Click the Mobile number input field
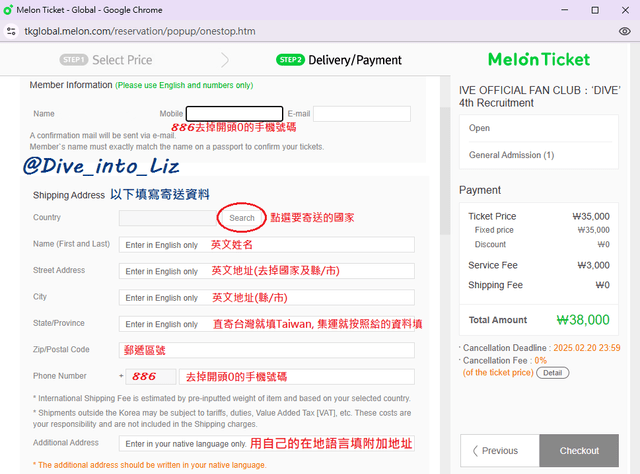This screenshot has height=474, width=640. pyautogui.click(x=234, y=114)
